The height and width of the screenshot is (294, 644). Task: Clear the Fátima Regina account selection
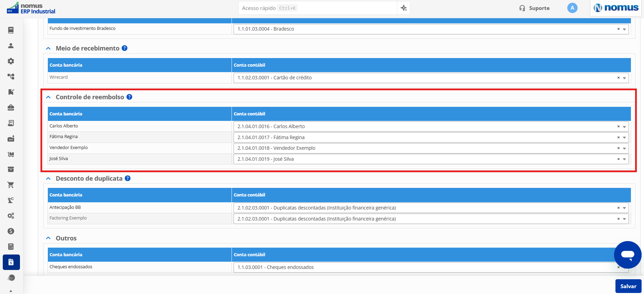(x=618, y=137)
